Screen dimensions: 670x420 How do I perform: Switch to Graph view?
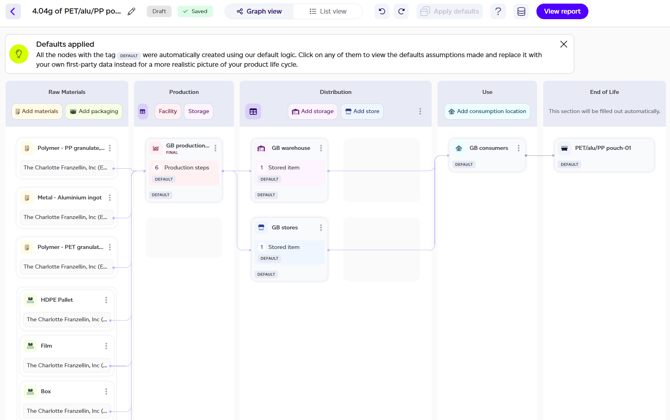pyautogui.click(x=259, y=12)
